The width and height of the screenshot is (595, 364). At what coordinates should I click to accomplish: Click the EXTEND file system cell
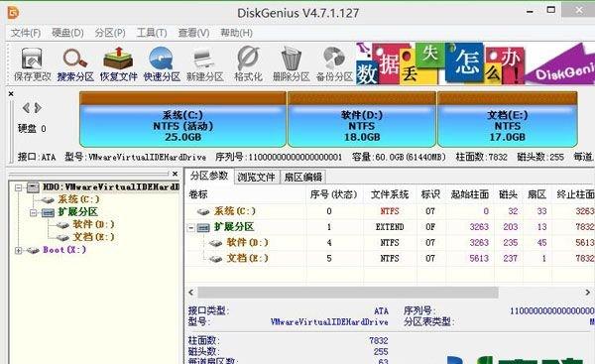tap(390, 227)
